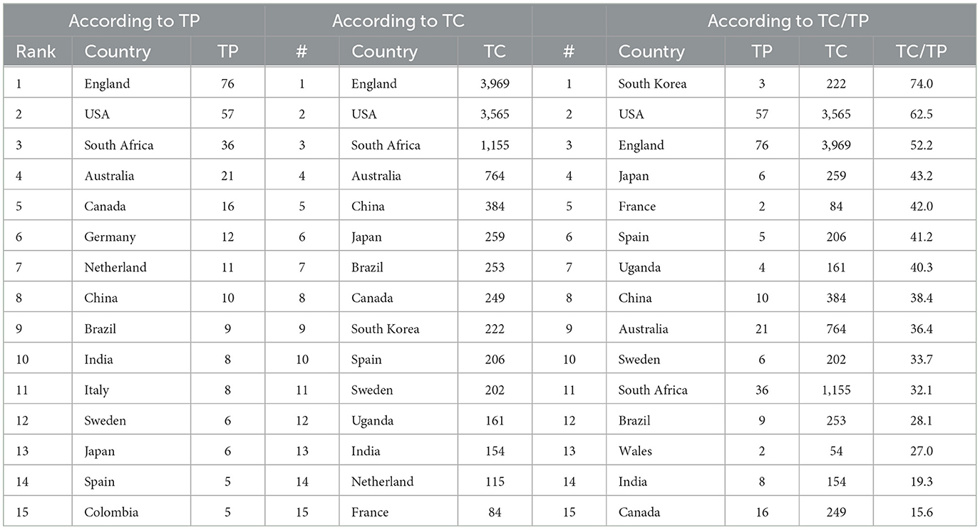
Task: Select the 15.6 TC/TP value for Canada
Action: 923,512
